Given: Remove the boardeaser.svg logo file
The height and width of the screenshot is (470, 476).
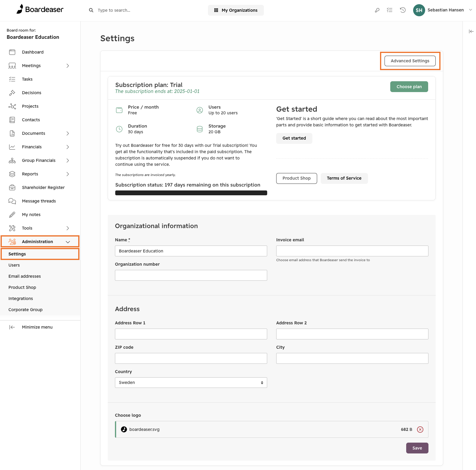Looking at the screenshot, I should pos(420,429).
